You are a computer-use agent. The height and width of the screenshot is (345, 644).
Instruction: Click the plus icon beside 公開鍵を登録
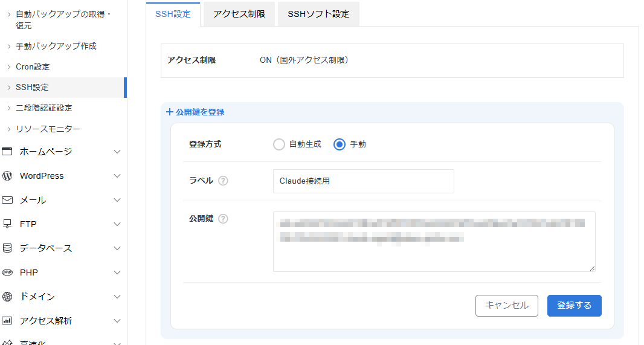(170, 112)
